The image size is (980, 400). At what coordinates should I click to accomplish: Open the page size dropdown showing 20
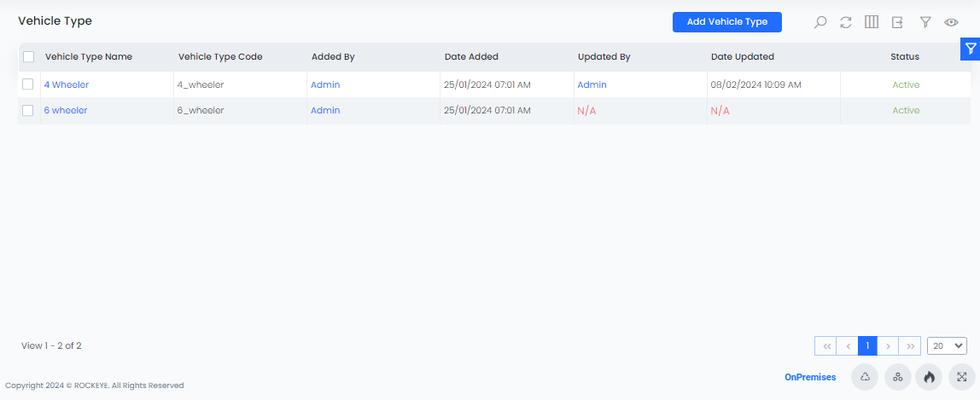(x=947, y=345)
